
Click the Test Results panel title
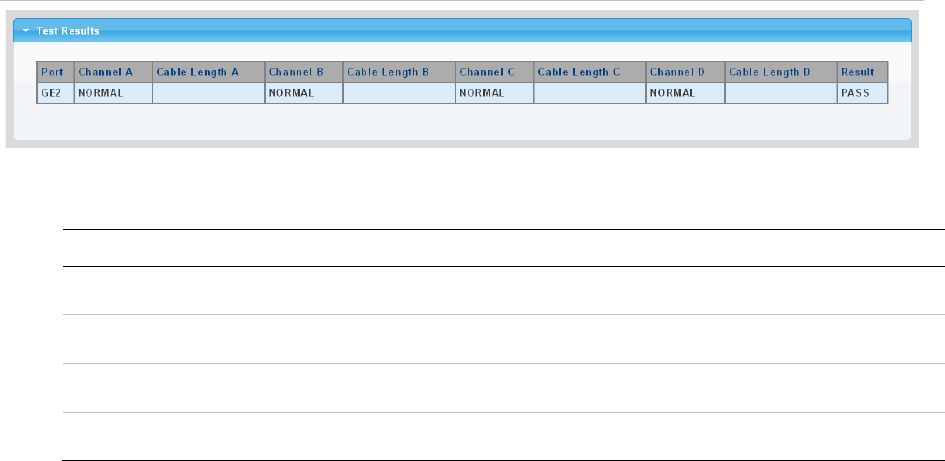click(68, 31)
